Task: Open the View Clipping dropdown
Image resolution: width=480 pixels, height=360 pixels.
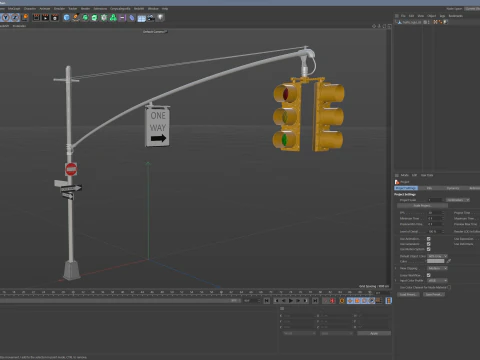Action: 437,268
